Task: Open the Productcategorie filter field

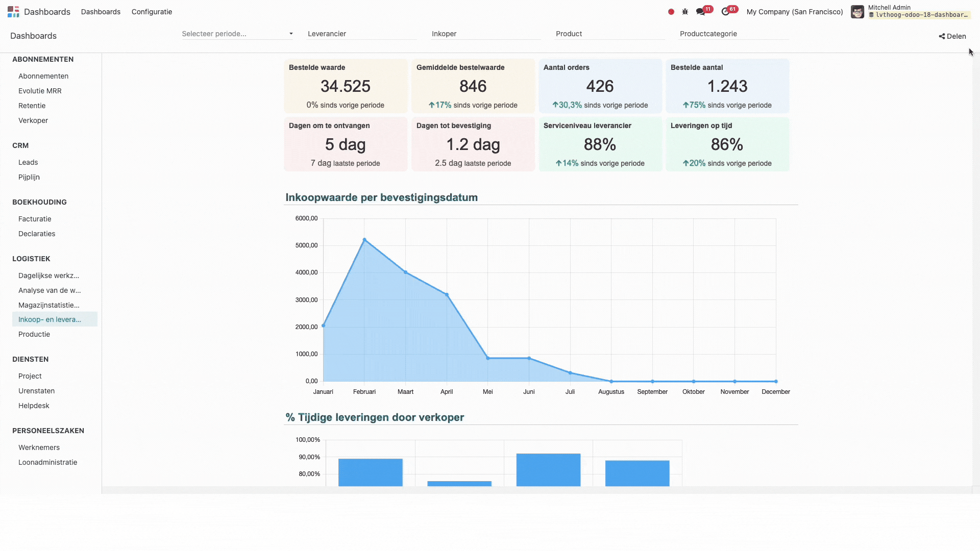Action: [733, 34]
